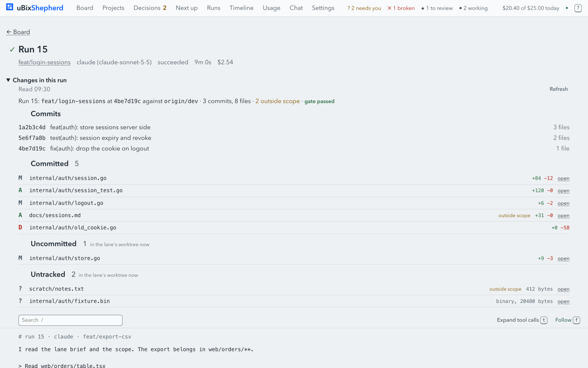588x368 pixels.
Task: Open Settings in the top navigation
Action: point(323,8)
